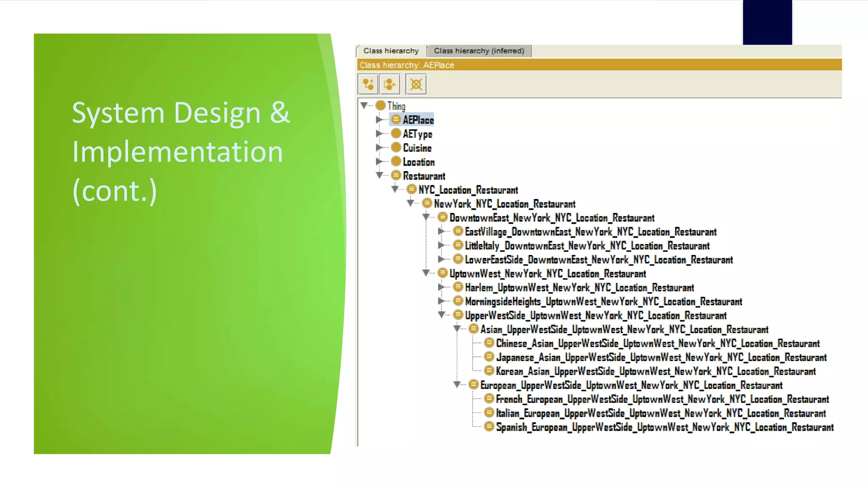This screenshot has height=488, width=868.
Task: Click the AEType class icon
Action: (396, 133)
